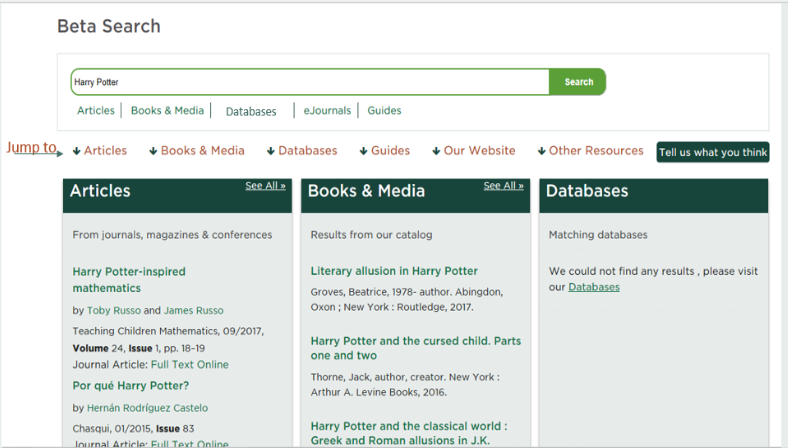Viewport: 788px width, 448px height.
Task: Click the down arrow beside Books & Media jump link
Action: (x=153, y=151)
